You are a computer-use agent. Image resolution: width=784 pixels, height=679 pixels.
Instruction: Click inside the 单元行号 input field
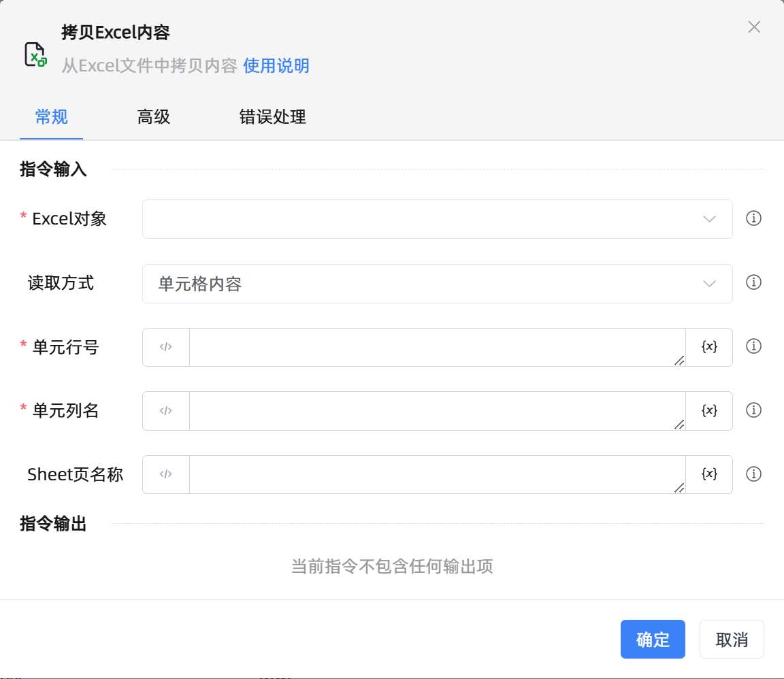(x=436, y=347)
